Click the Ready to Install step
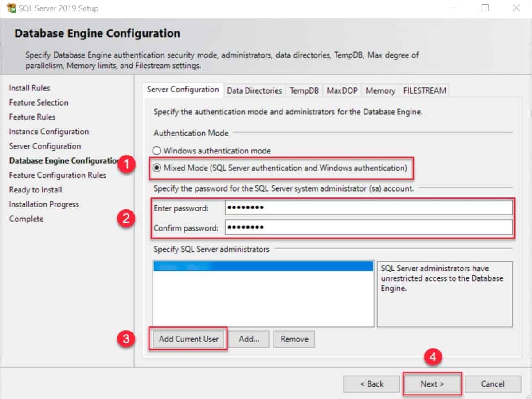The width and height of the screenshot is (532, 399). [35, 190]
